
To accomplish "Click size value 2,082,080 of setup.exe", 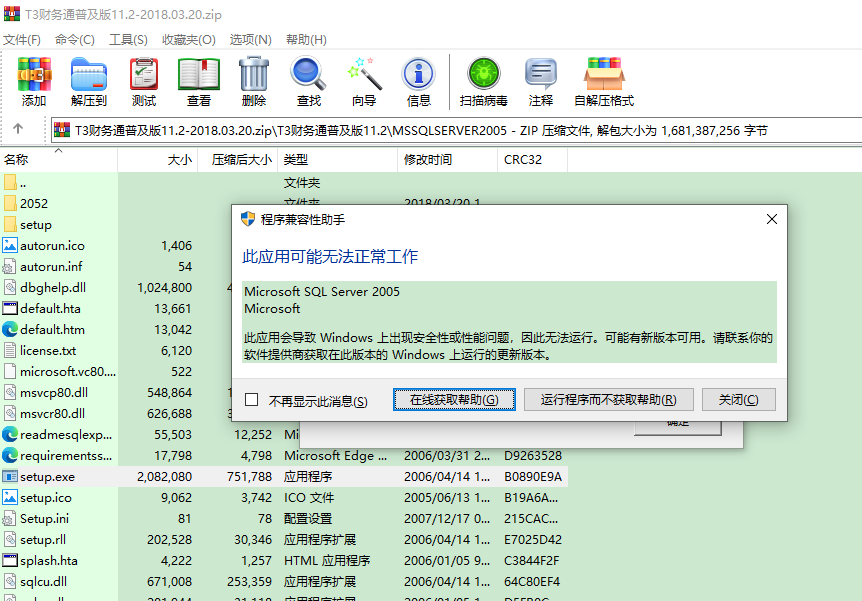I will (164, 477).
